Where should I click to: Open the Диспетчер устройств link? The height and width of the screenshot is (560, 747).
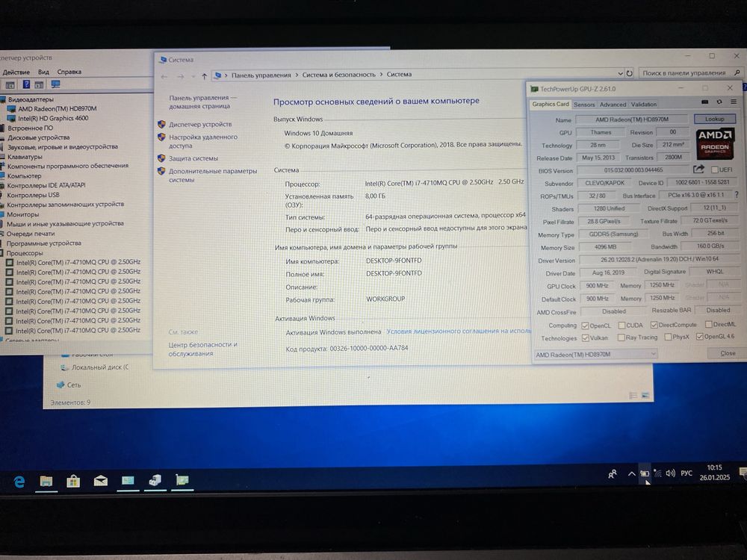[x=200, y=124]
